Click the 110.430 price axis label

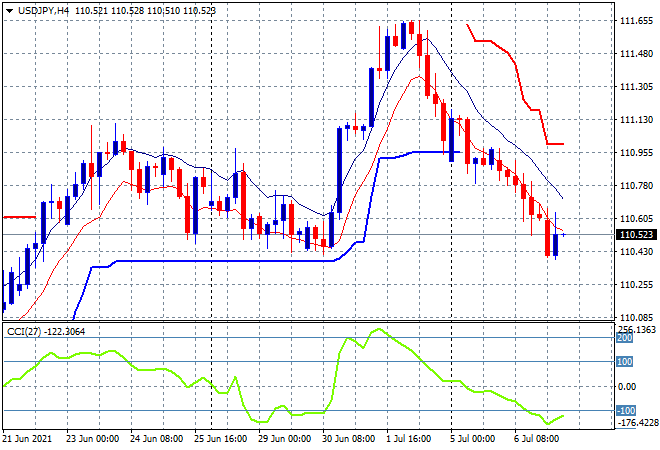tap(636, 252)
